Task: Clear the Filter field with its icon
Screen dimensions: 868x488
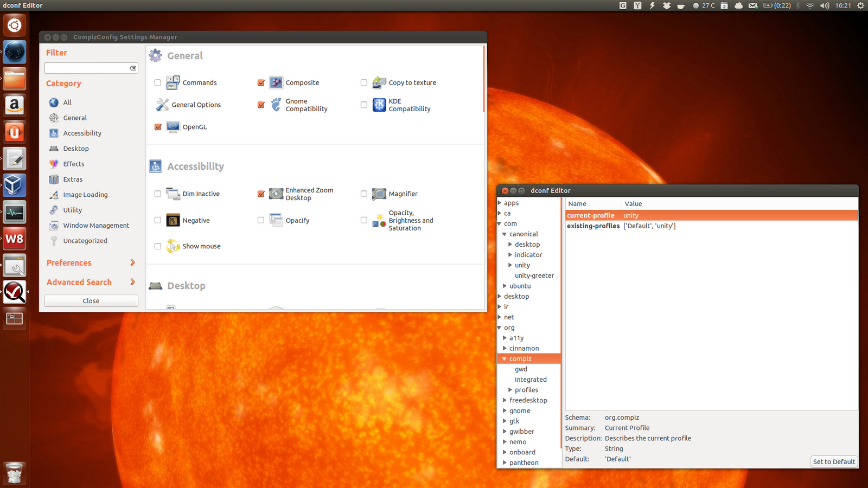Action: [133, 68]
